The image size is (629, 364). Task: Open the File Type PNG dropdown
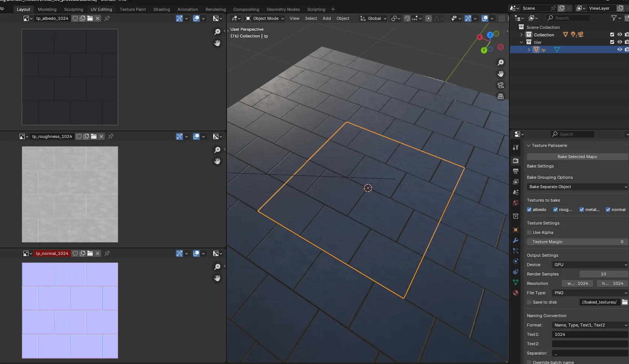(x=590, y=293)
